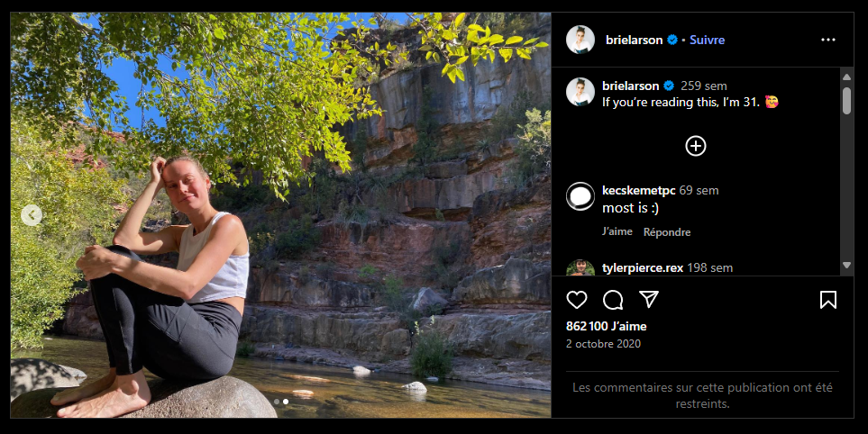
Task: Click the comment bubble icon
Action: [x=613, y=300]
